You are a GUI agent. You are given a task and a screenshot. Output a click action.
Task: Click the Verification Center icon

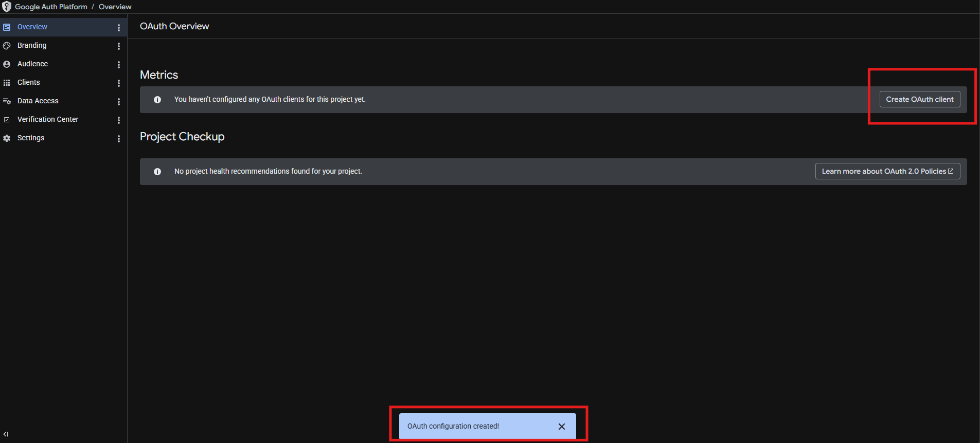(7, 119)
